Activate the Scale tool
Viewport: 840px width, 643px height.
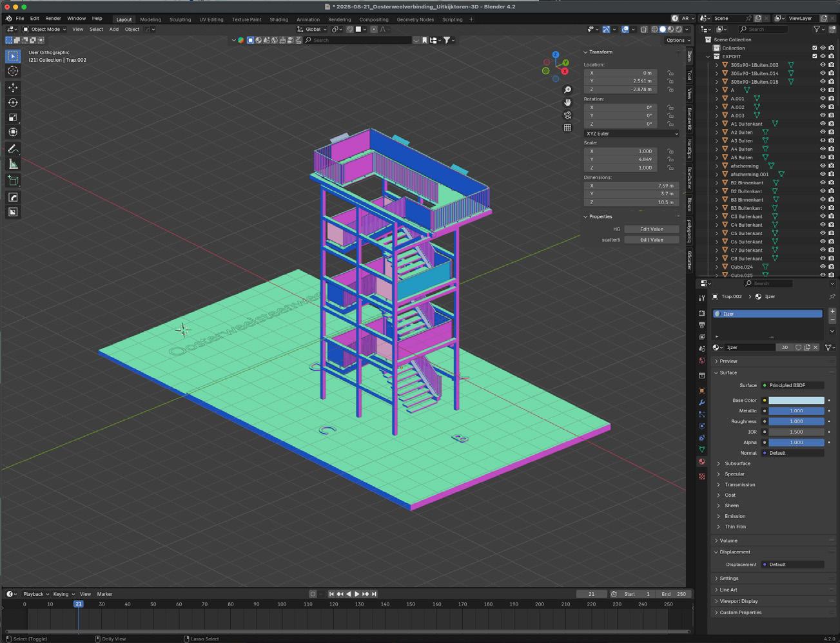[x=13, y=117]
